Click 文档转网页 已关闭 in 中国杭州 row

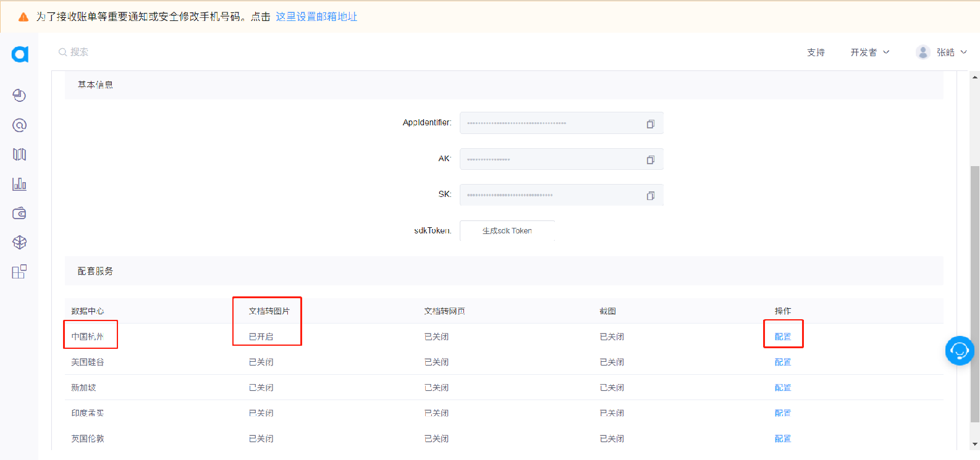coord(436,337)
